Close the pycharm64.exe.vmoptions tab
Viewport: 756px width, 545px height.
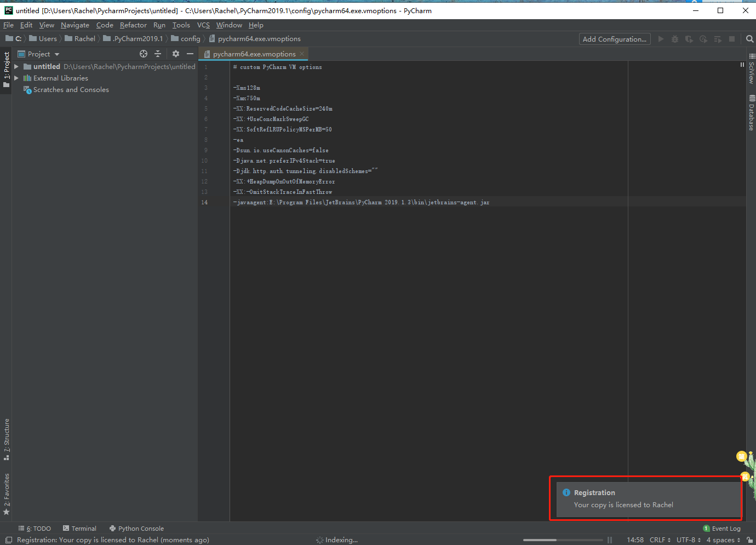point(302,54)
